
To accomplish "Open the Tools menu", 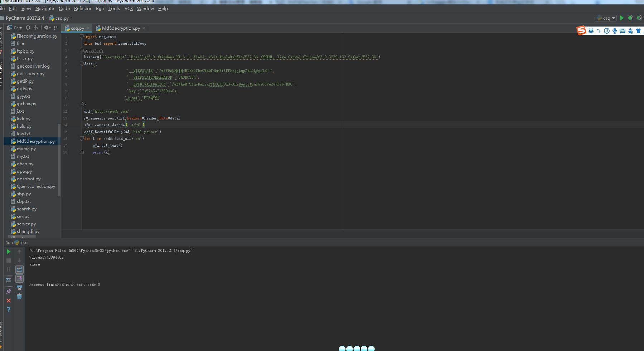I will [114, 9].
